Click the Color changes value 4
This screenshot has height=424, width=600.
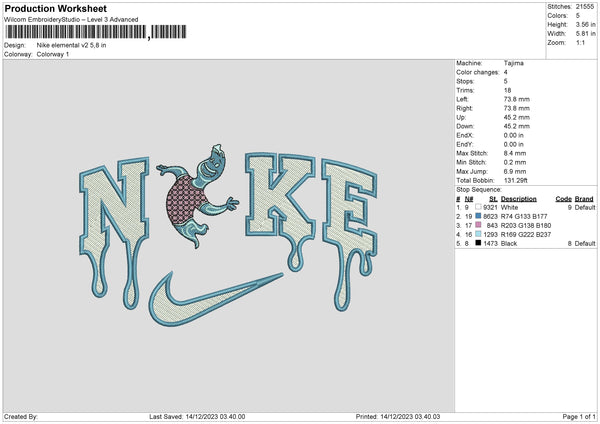tap(505, 72)
